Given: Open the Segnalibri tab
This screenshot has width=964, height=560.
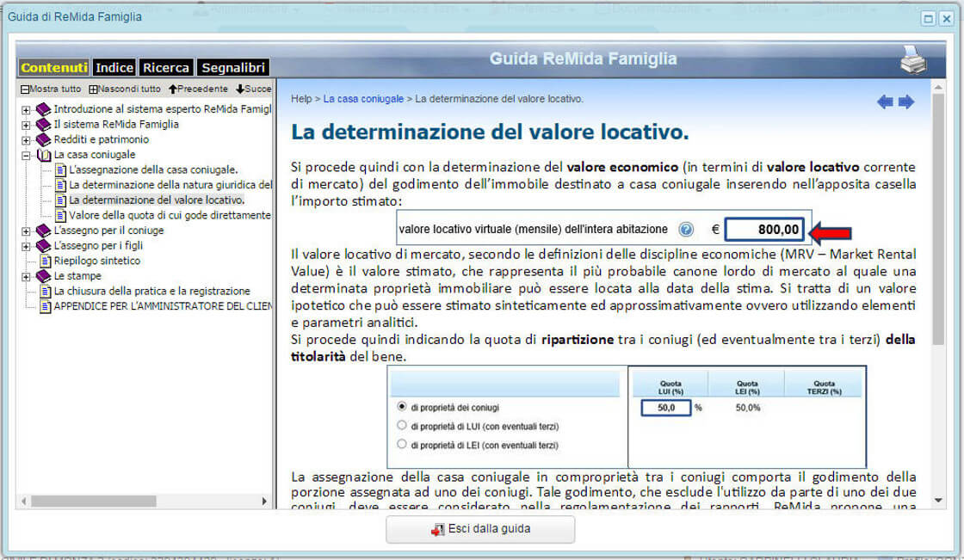Looking at the screenshot, I should click(233, 68).
